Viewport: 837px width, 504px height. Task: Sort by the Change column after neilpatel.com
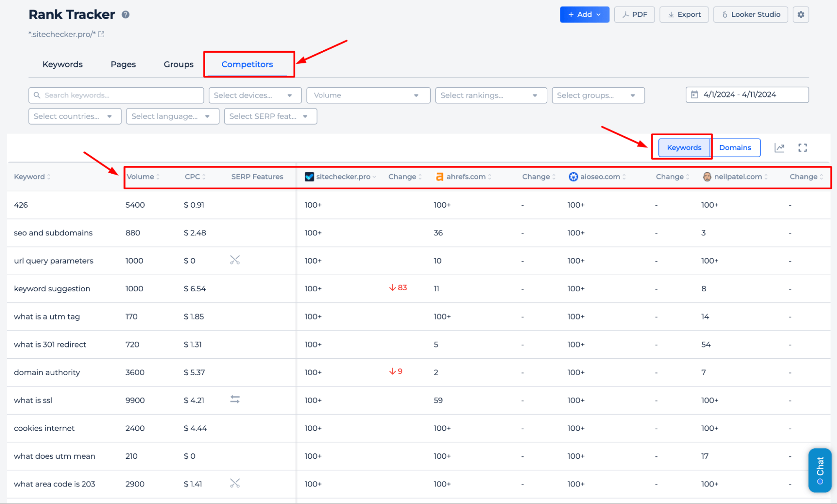coord(806,177)
